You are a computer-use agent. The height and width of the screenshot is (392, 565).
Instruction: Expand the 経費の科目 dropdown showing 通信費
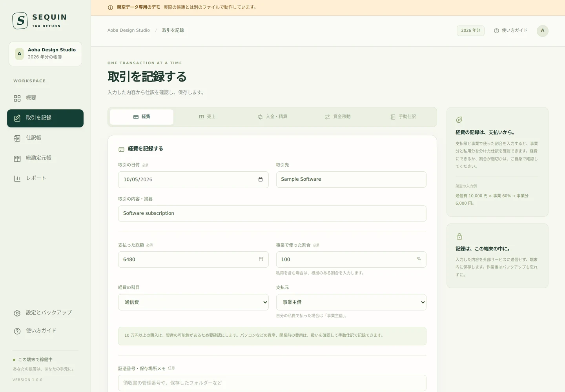(193, 302)
